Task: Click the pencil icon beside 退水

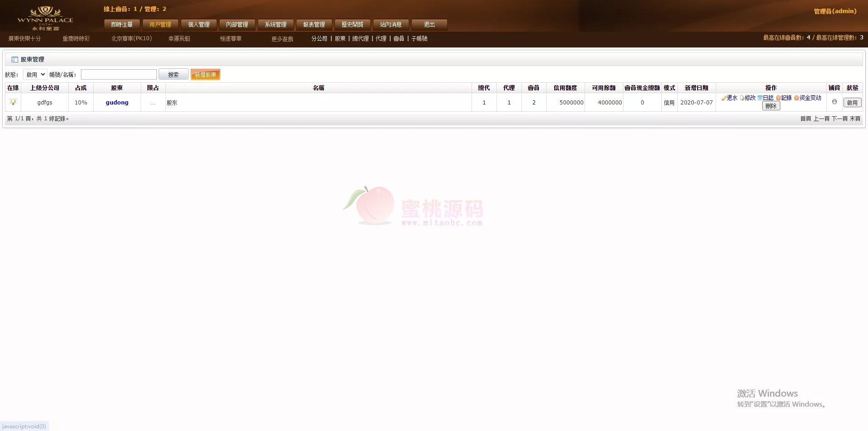Action: point(724,98)
